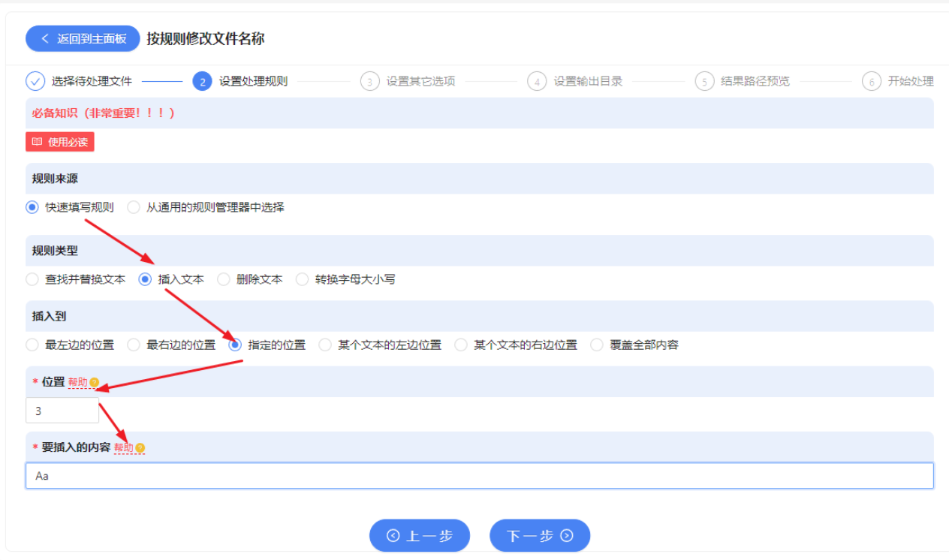Select 指定的位置 insert option
949x560 pixels.
click(267, 345)
